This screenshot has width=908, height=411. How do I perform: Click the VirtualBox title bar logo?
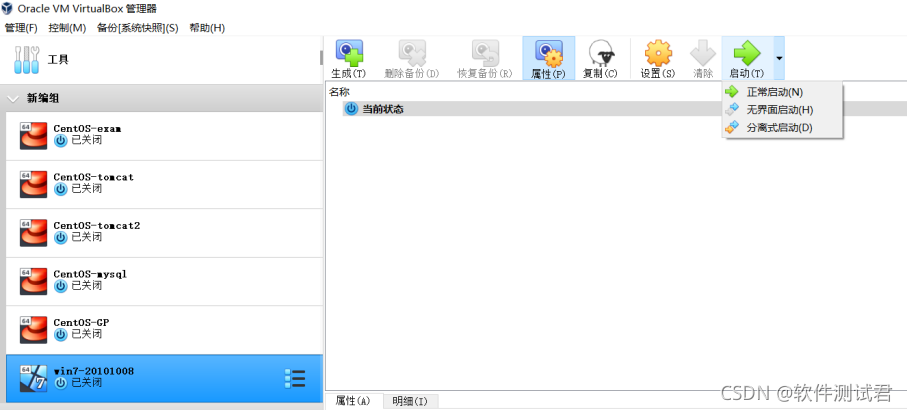[x=8, y=9]
